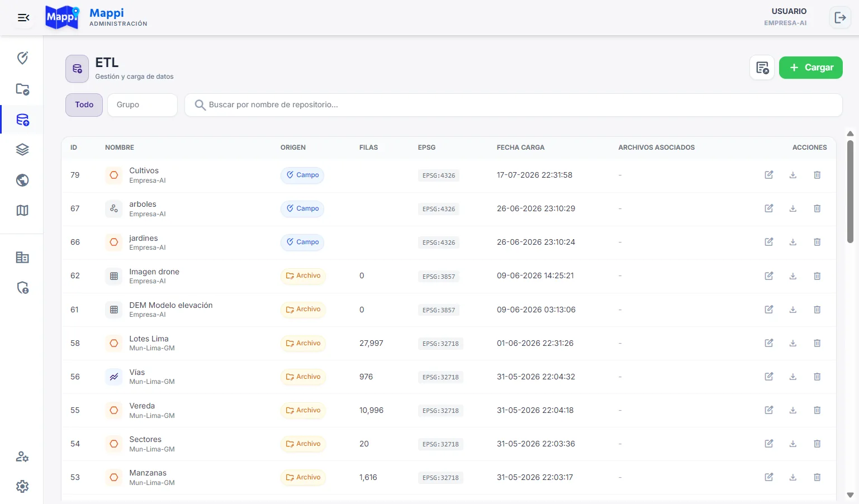Click the NOMBRE column header
This screenshot has width=859, height=504.
point(120,148)
